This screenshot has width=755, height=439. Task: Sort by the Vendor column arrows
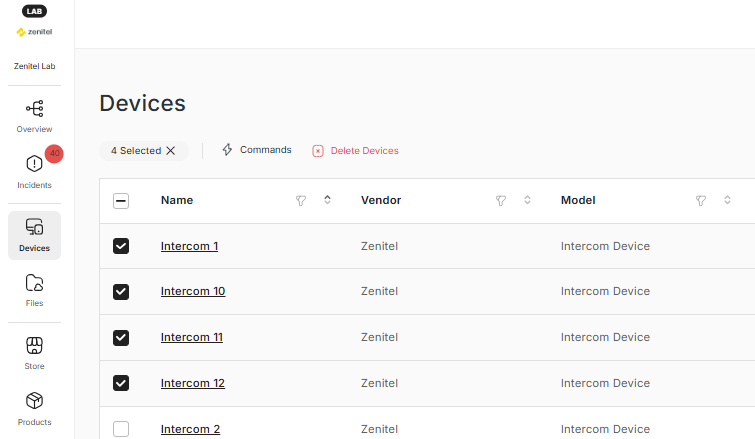coord(527,201)
